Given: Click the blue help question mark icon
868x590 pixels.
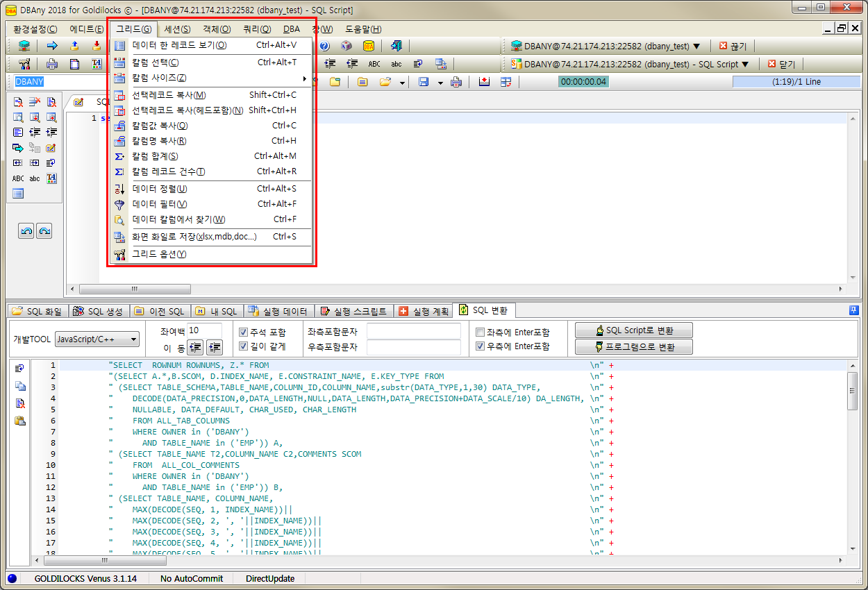Looking at the screenshot, I should (324, 46).
